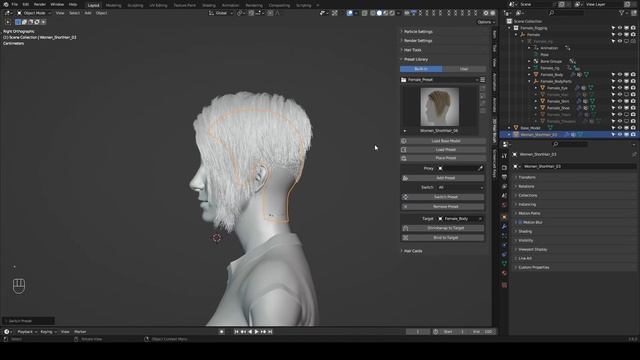
Task: Click the Target Female_Body object field
Action: click(460, 219)
